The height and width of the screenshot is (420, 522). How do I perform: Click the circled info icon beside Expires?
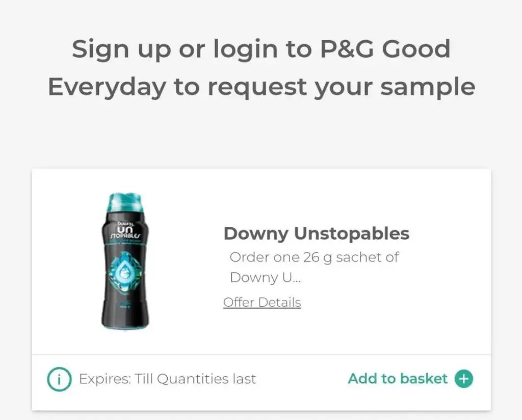coord(59,379)
